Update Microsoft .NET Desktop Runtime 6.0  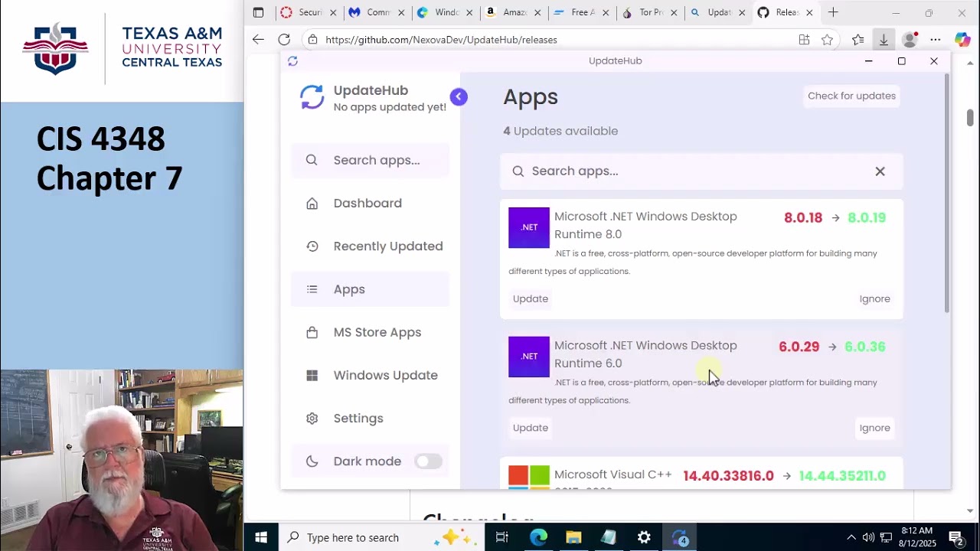[x=531, y=428]
